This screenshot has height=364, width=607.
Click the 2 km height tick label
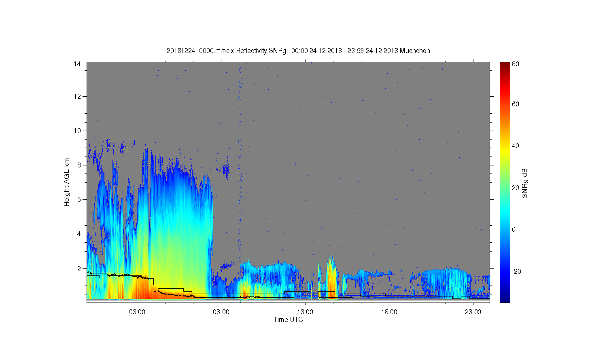point(79,268)
